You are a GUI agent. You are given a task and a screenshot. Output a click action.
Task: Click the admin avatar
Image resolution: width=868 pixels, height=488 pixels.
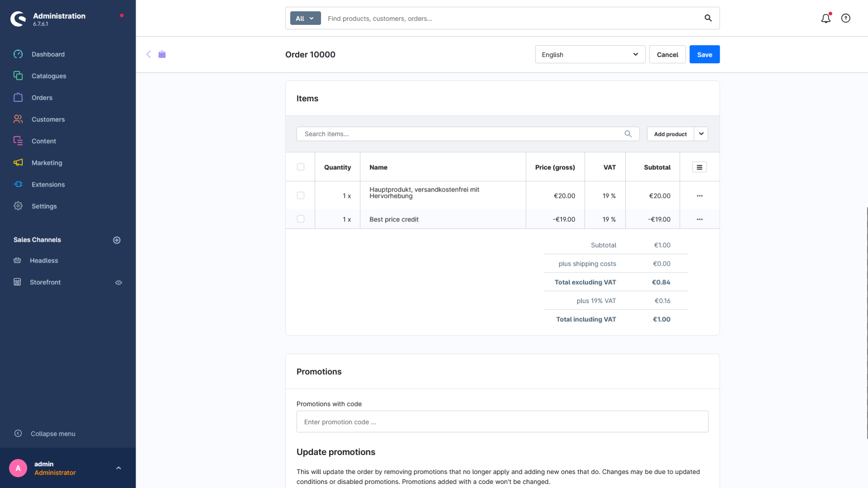coord(18,468)
